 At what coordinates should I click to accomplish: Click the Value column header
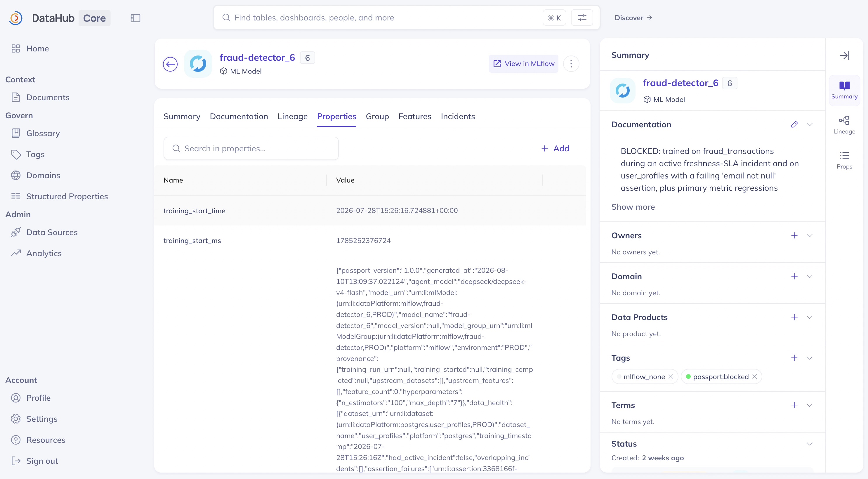point(345,180)
